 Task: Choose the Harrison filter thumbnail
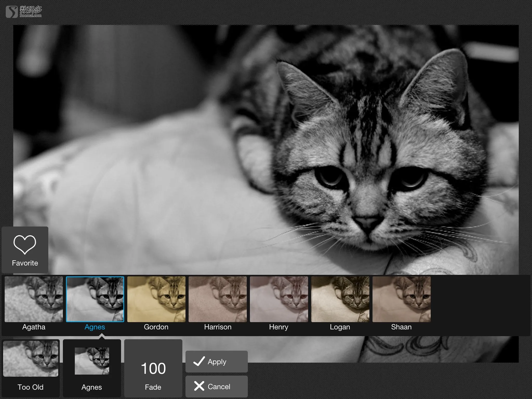(x=218, y=299)
